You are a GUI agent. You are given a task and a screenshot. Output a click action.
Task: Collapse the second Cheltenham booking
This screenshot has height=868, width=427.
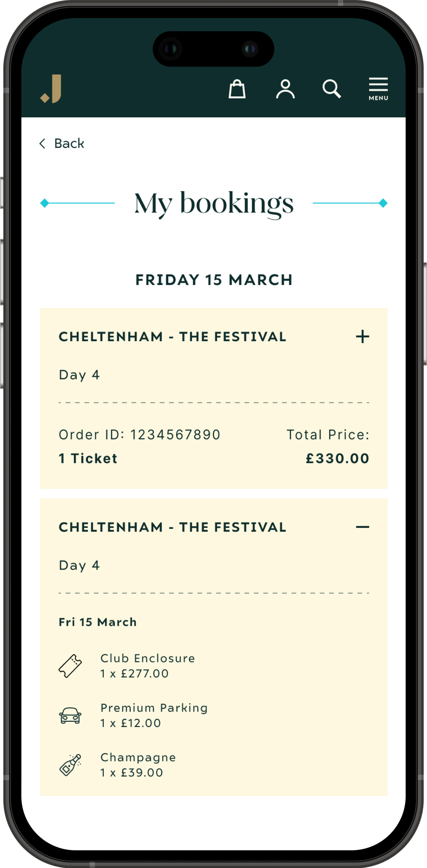[x=362, y=527]
